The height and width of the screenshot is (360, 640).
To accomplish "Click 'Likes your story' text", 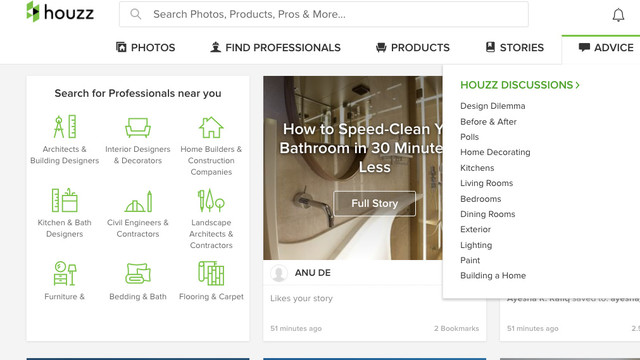I will 301,298.
